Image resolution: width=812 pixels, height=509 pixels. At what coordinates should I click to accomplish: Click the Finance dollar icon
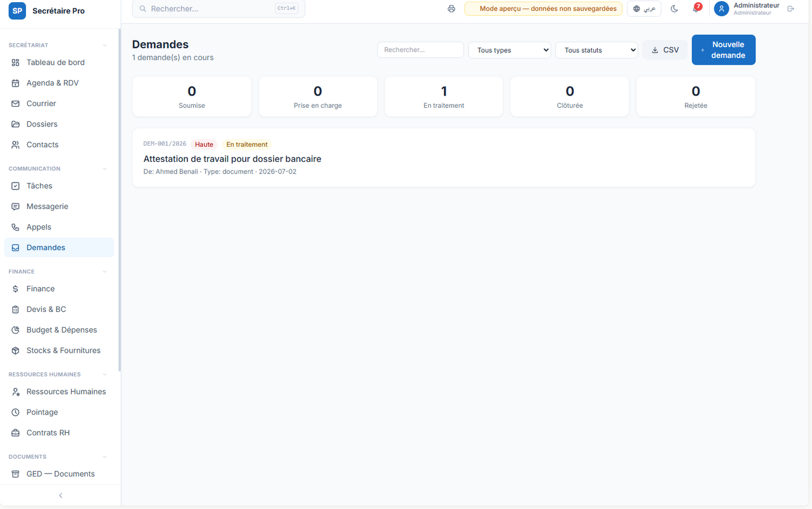[16, 289]
